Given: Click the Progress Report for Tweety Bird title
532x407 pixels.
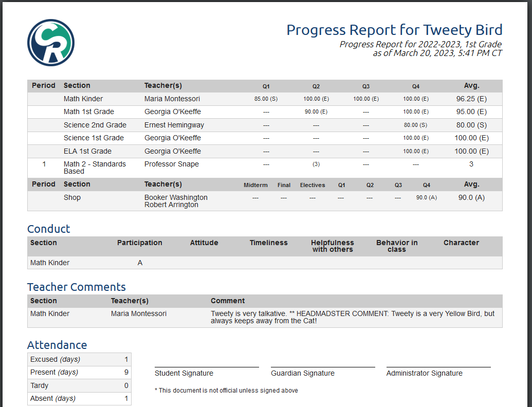Looking at the screenshot, I should click(394, 30).
